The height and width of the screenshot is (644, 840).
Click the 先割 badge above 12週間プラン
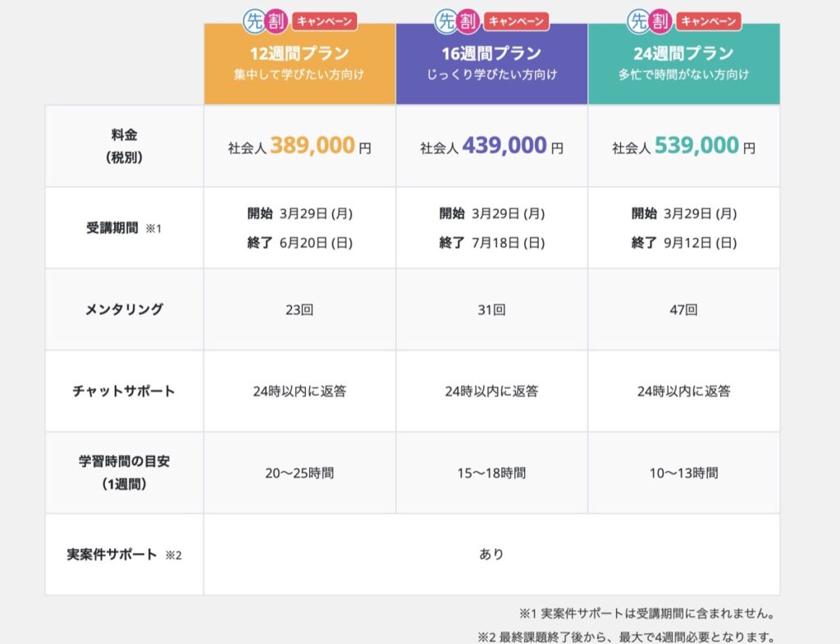click(x=265, y=21)
